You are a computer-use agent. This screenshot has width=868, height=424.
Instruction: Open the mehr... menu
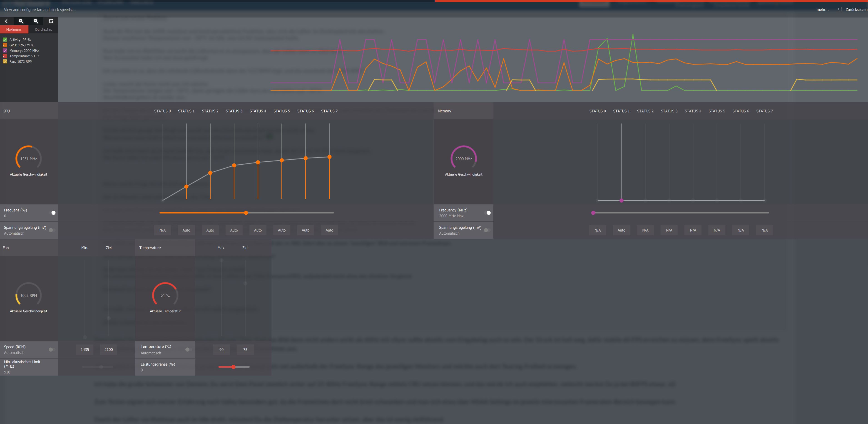(x=822, y=10)
